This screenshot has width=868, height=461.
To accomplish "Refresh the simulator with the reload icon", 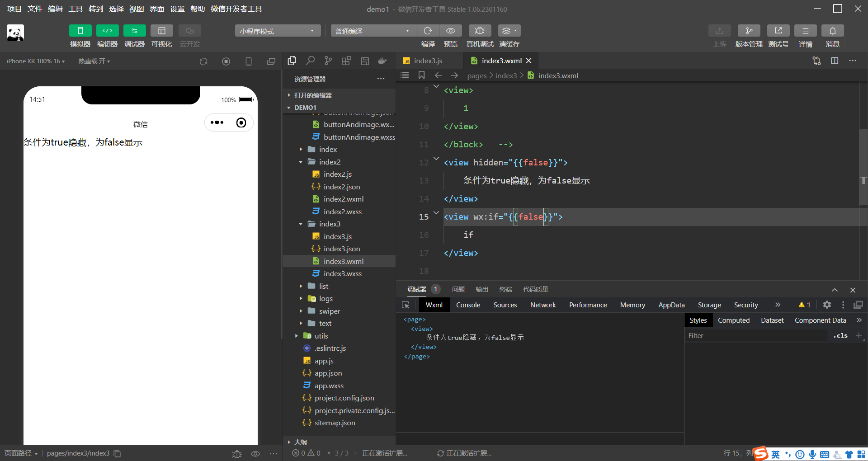I will tap(203, 61).
